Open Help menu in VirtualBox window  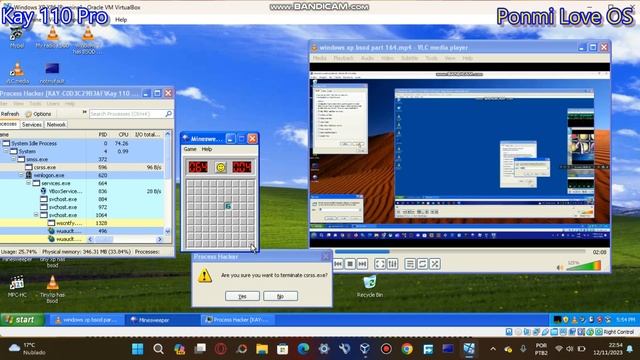coord(121,20)
